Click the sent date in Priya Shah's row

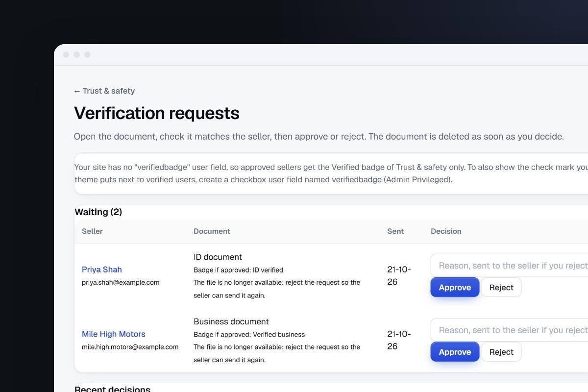pos(399,275)
